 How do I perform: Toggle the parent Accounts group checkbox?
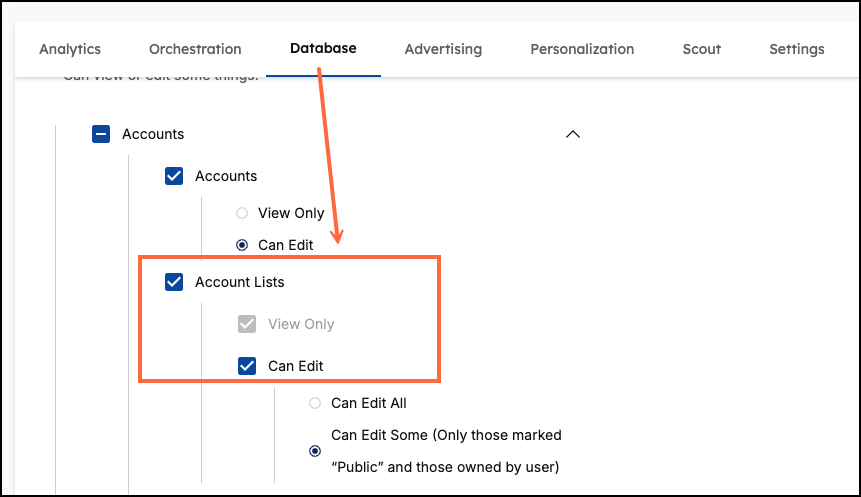(101, 134)
